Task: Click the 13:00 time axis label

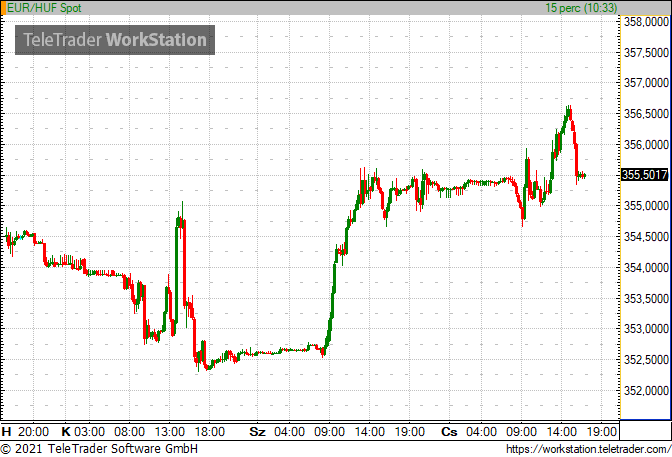Action: pos(169,432)
